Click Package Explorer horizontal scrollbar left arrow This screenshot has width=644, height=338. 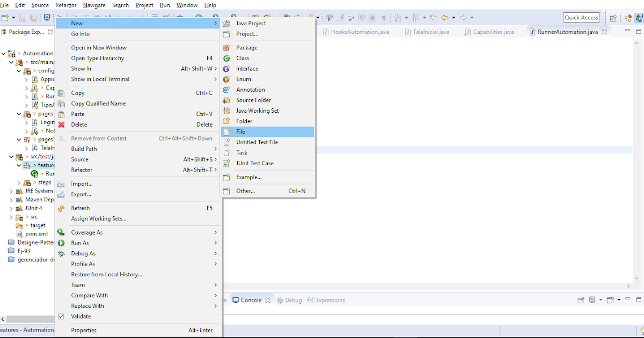coord(4,320)
